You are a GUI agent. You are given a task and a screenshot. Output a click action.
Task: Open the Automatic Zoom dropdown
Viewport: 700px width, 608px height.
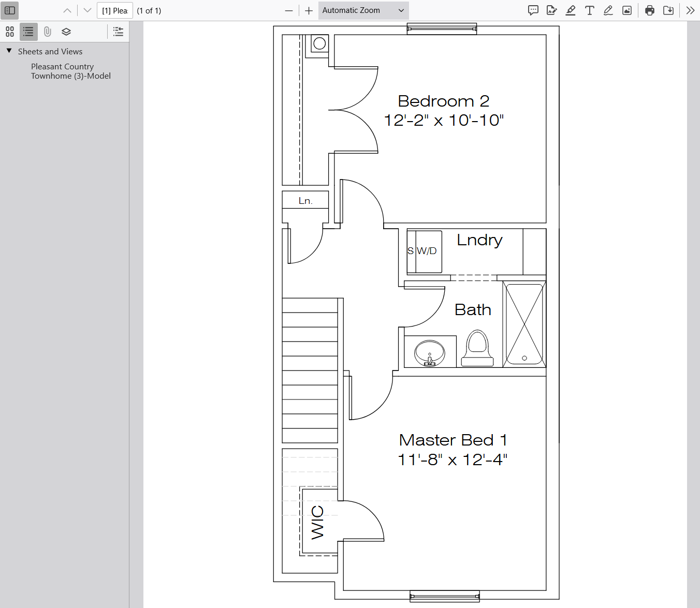click(363, 10)
